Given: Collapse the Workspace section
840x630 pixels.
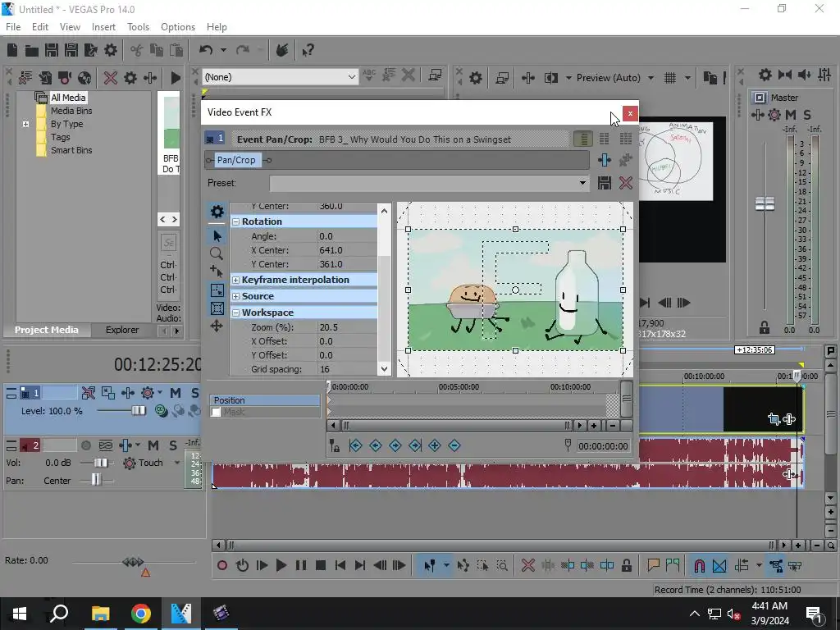Looking at the screenshot, I should 235,313.
